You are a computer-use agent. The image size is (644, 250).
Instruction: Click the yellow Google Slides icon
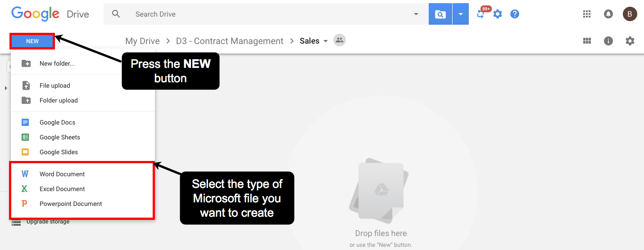[x=25, y=152]
